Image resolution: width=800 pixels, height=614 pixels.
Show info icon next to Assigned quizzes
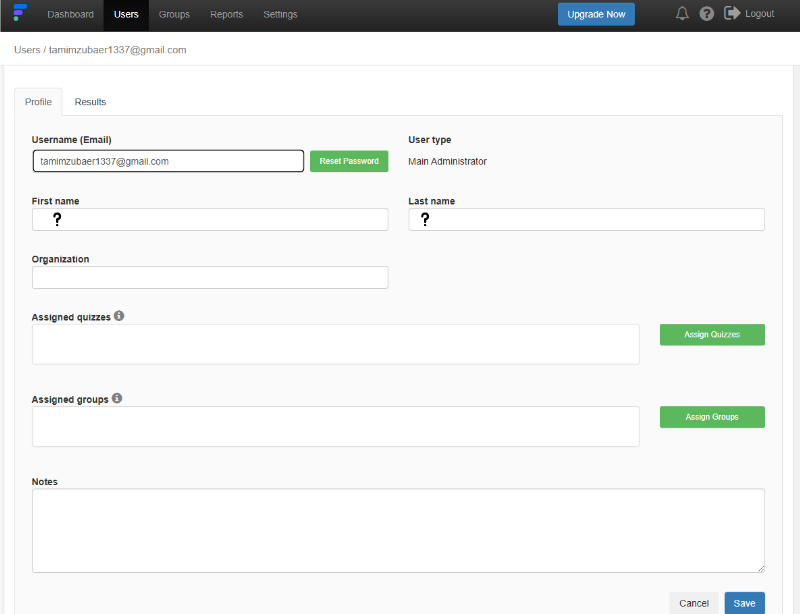click(x=119, y=316)
